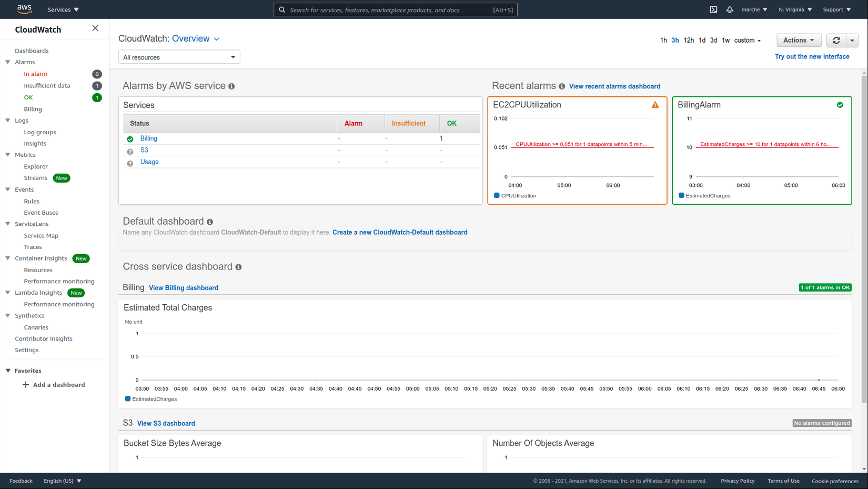Viewport: 868px width, 489px height.
Task: Collapse the Container Insights section
Action: 8,258
